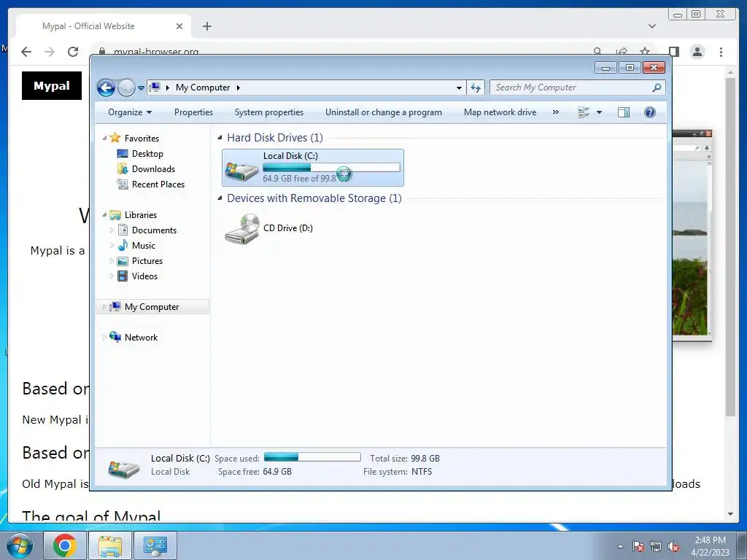Click the Network icon in sidebar

click(115, 337)
